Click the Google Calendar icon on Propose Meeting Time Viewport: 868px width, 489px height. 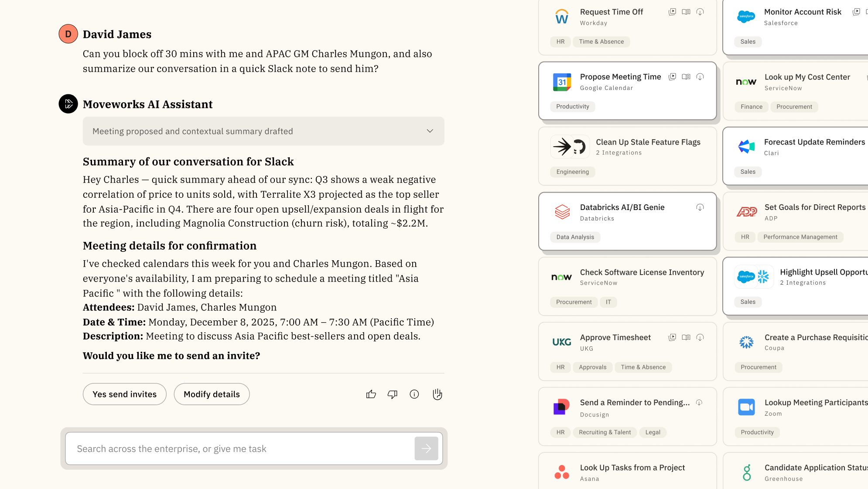tap(562, 82)
